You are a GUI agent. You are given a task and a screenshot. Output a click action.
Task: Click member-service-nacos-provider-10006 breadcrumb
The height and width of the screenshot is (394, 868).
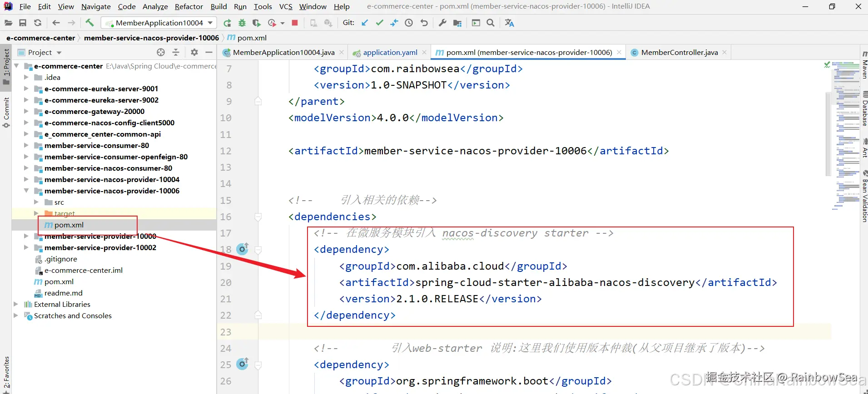click(x=151, y=38)
